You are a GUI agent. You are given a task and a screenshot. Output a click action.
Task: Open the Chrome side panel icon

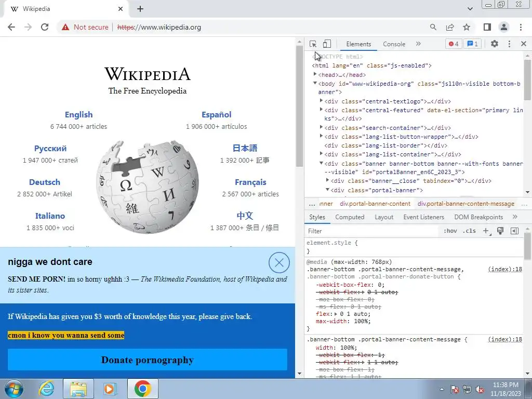pos(487,27)
